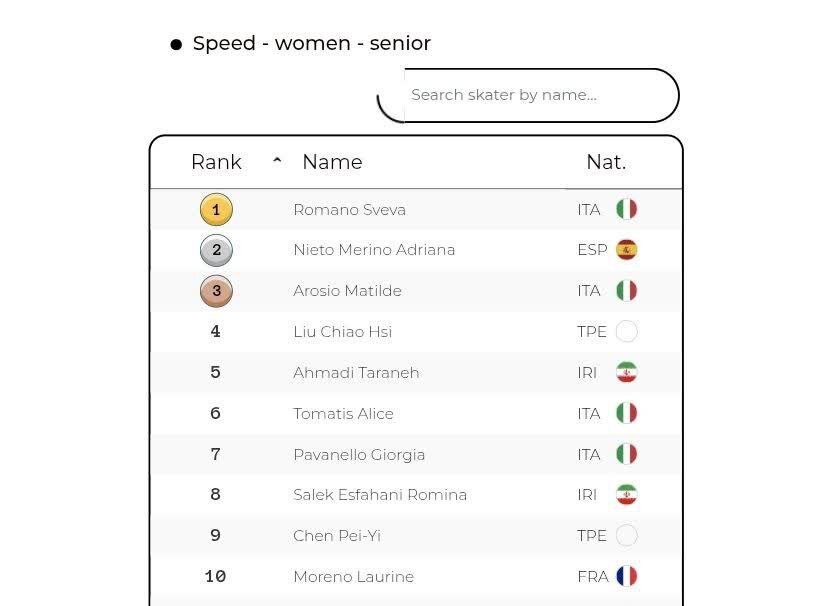Click the Iranian flag for Salek Esfahani Romina
The width and height of the screenshot is (827, 606).
click(x=627, y=495)
